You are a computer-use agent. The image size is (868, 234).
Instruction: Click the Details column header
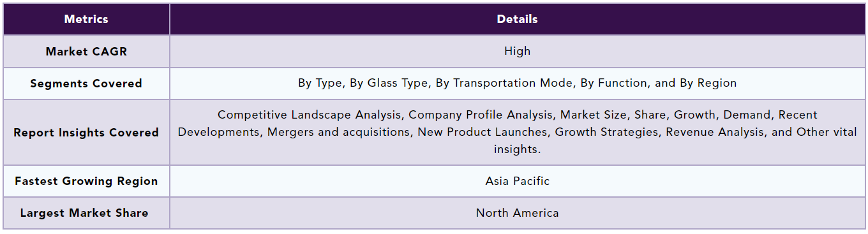pos(517,19)
